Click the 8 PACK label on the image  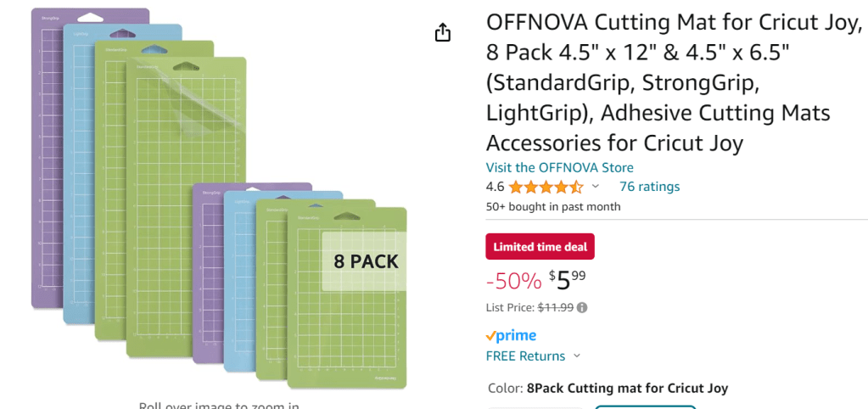[x=366, y=261]
